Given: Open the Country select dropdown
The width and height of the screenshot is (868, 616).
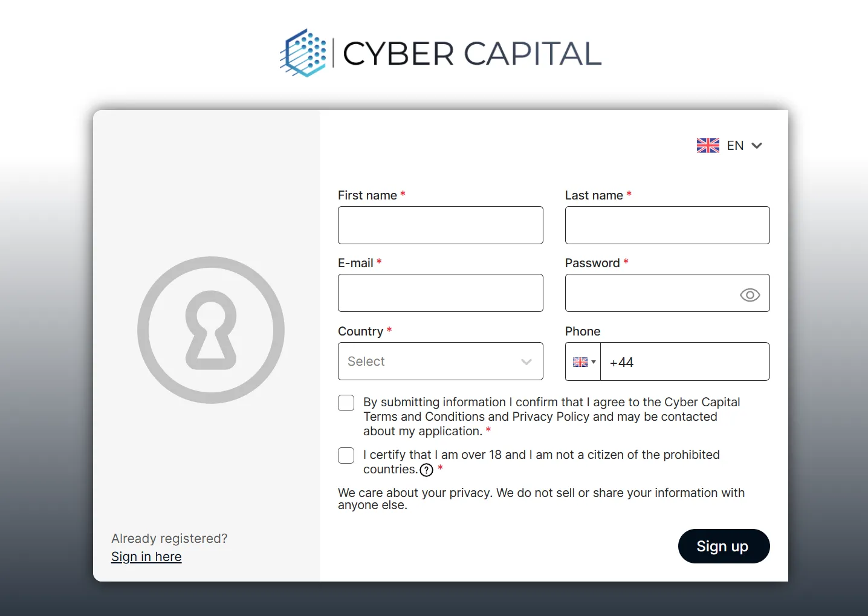Looking at the screenshot, I should click(x=441, y=361).
